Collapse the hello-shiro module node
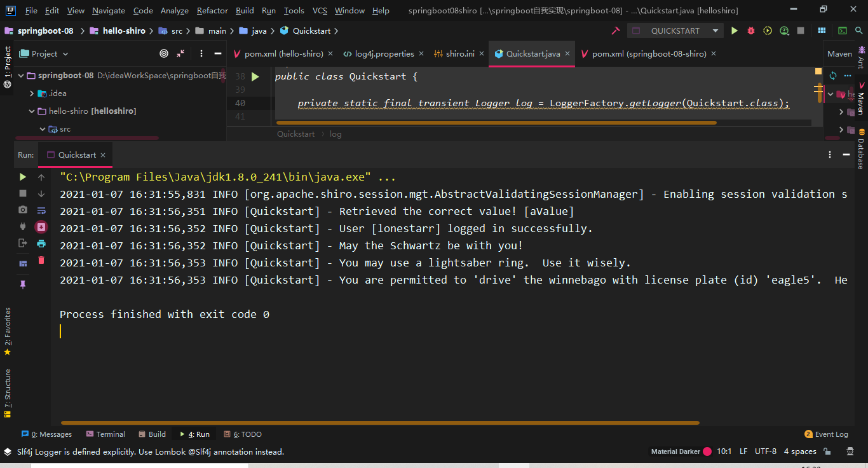This screenshot has height=468, width=868. 32,111
